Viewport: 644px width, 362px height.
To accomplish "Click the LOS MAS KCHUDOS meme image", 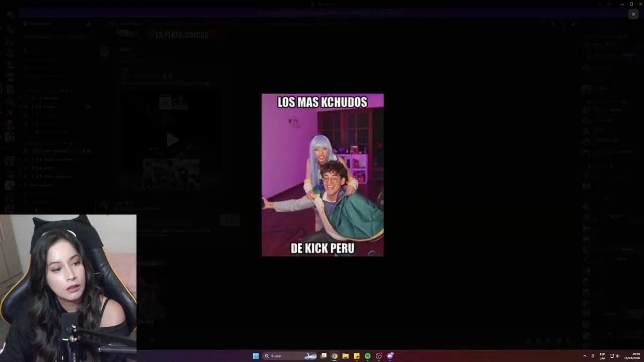I will (x=323, y=175).
